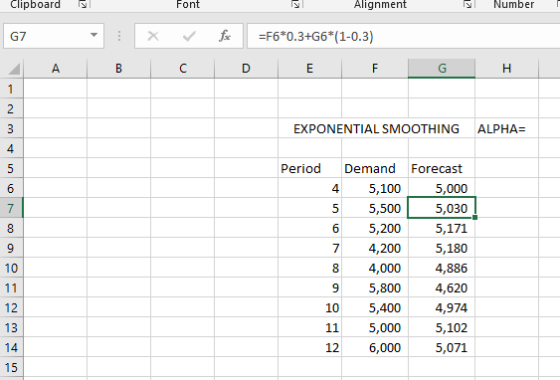
Task: Select demand cell with 5,100
Action: [375, 188]
